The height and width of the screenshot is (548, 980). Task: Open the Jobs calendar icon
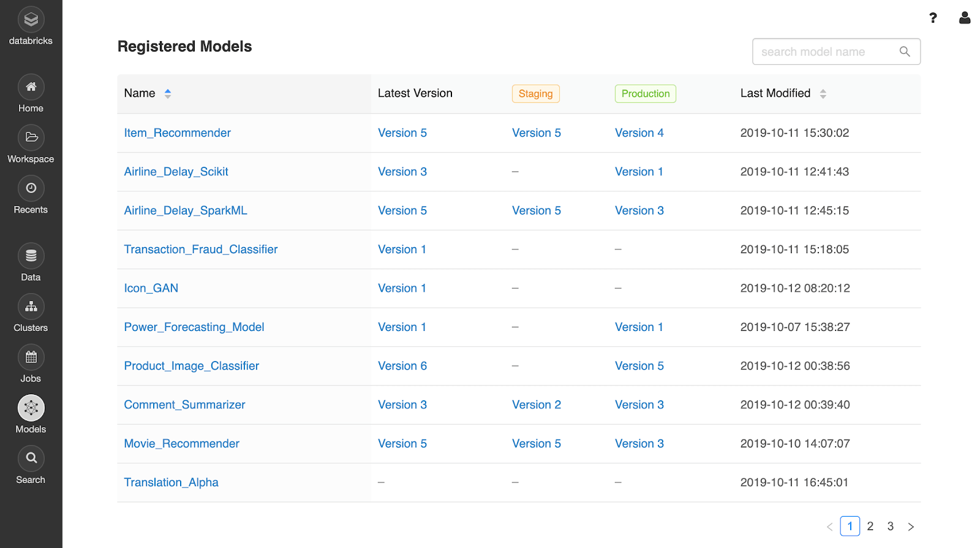(31, 358)
